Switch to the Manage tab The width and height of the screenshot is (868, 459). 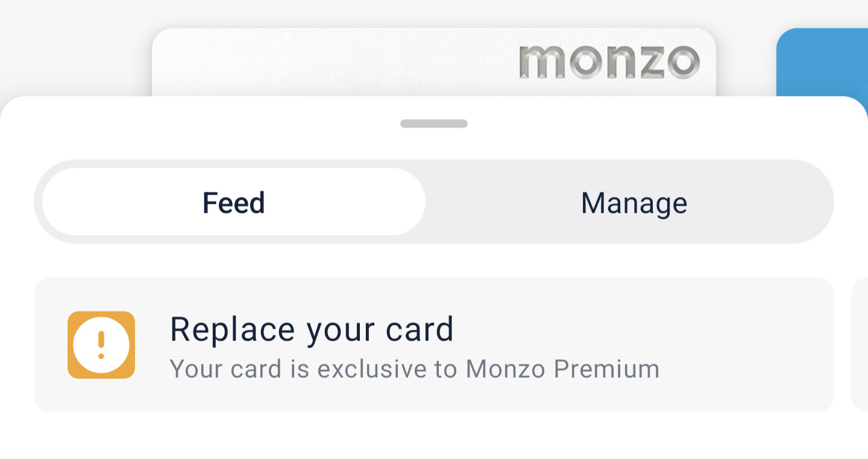pos(634,203)
